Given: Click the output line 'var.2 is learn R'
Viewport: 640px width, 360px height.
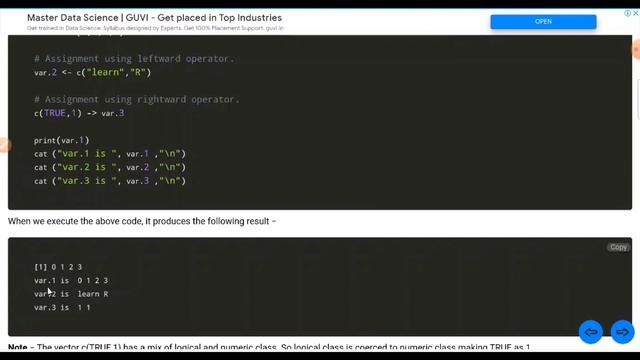Looking at the screenshot, I should tap(71, 294).
